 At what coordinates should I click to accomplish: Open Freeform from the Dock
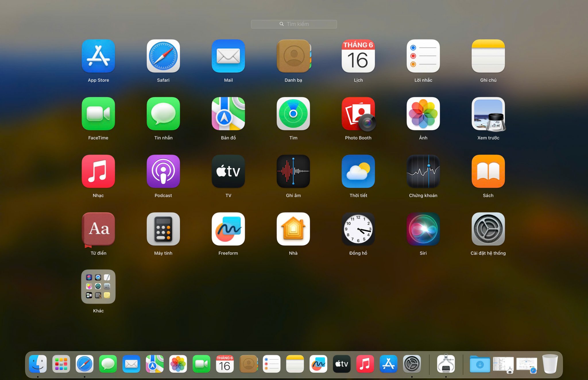pyautogui.click(x=318, y=364)
